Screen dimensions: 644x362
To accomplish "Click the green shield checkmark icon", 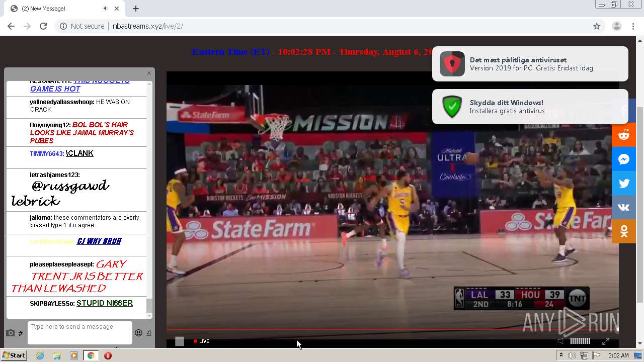I will pos(452,107).
